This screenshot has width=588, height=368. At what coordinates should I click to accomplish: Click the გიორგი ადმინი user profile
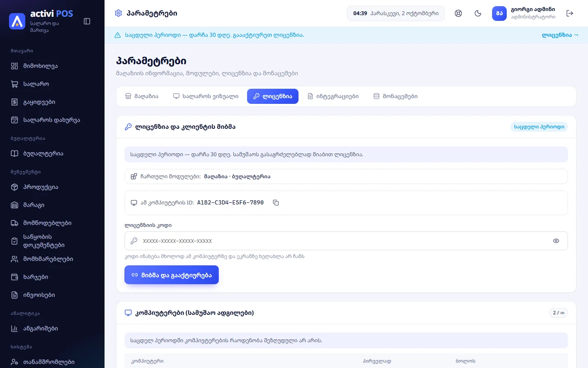pyautogui.click(x=524, y=13)
